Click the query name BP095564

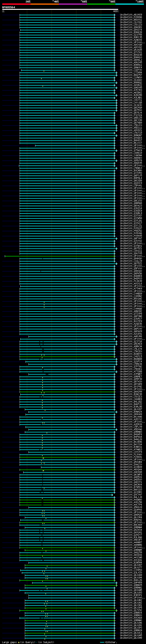[x=8, y=7]
